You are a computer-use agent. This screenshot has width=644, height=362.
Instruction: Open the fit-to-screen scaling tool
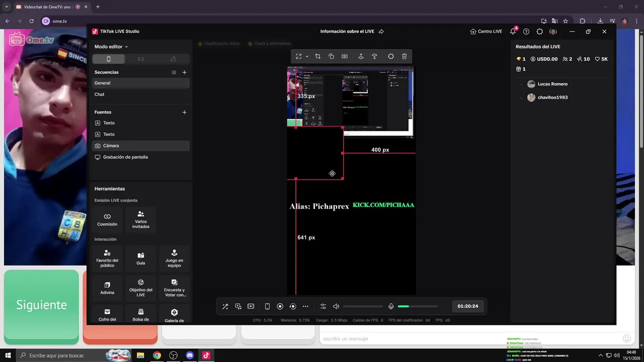pyautogui.click(x=298, y=56)
